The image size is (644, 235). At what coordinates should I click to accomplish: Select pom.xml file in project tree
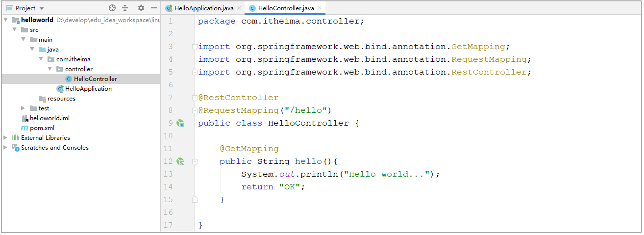(42, 128)
